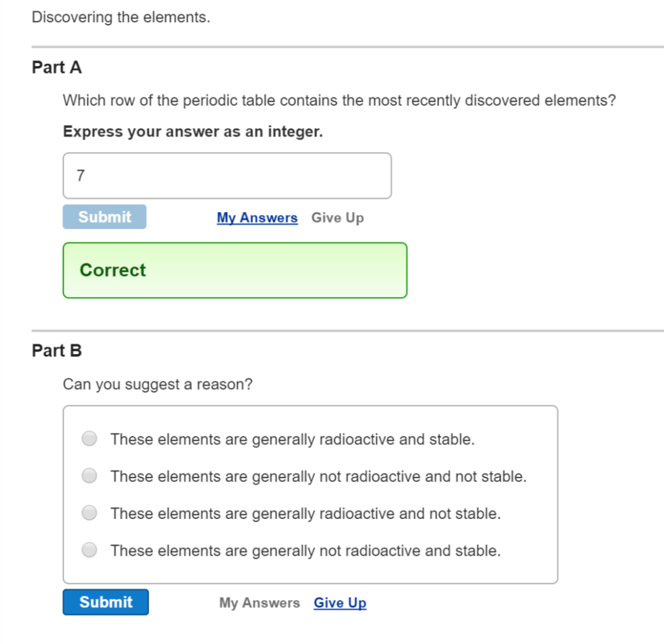Click the Part B section heading
This screenshot has width=664, height=644.
pyautogui.click(x=57, y=350)
